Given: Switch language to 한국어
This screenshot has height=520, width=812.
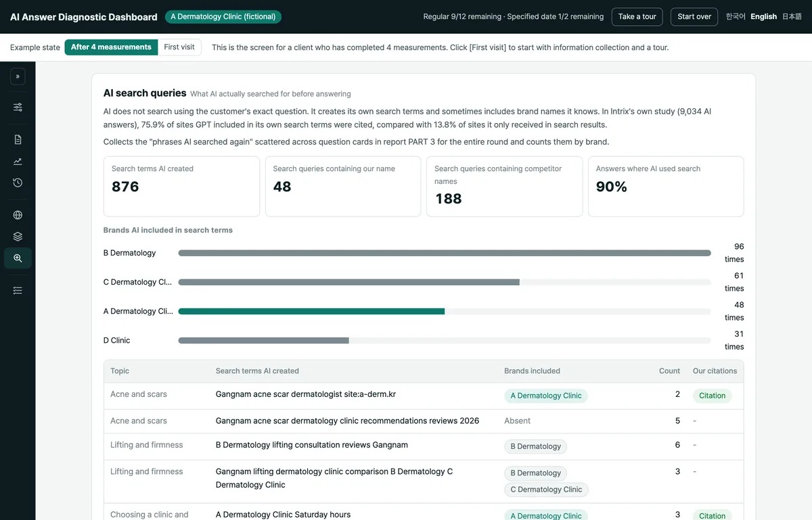Looking at the screenshot, I should 736,17.
